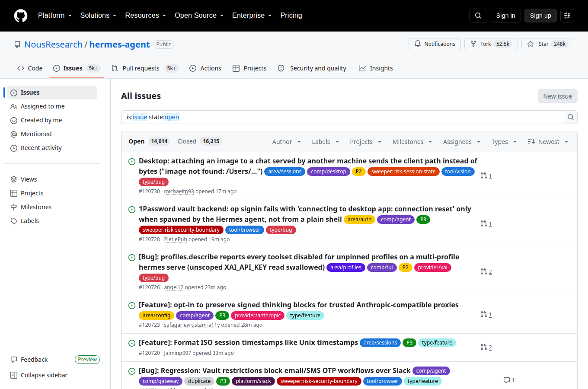Open the Security and quality tab
This screenshot has width=588, height=389.
click(312, 68)
